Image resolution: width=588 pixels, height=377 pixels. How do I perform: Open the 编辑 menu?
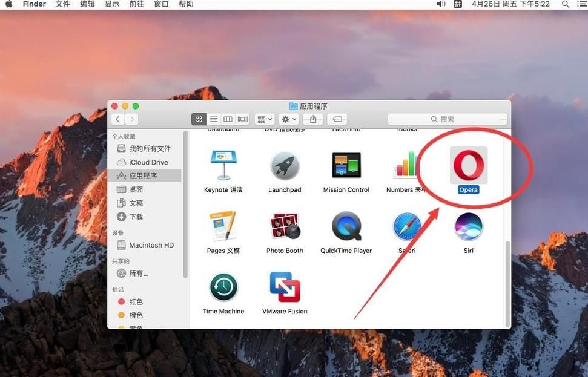click(x=87, y=4)
